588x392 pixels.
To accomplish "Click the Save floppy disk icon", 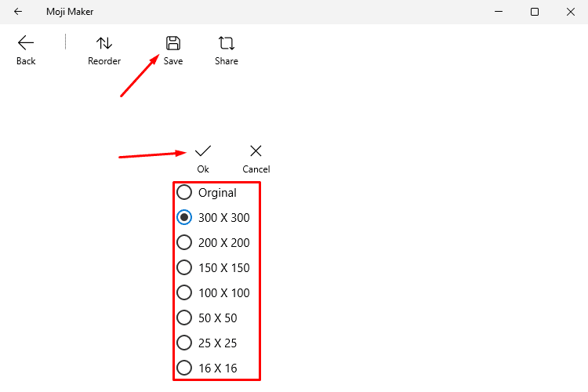I will coord(173,44).
